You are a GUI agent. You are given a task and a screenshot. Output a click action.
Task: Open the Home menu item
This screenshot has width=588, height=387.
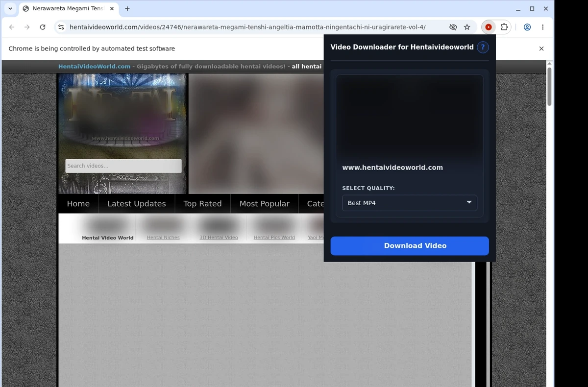point(78,204)
